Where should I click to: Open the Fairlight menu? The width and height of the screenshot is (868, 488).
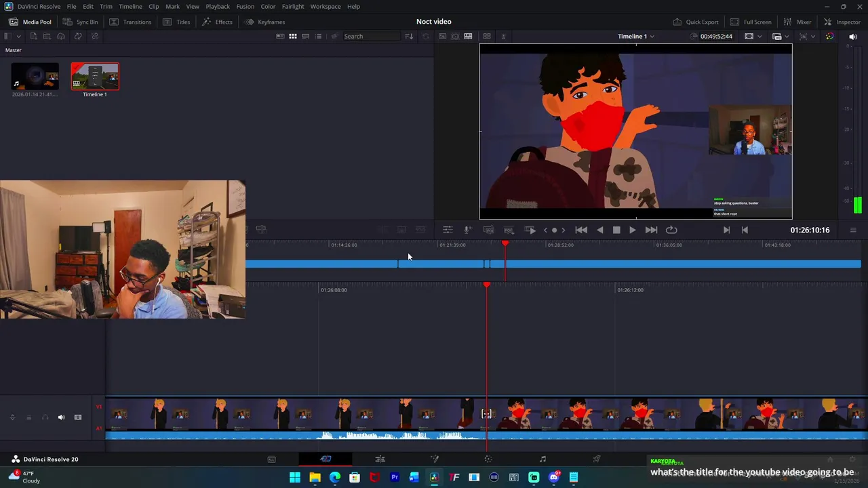point(293,6)
